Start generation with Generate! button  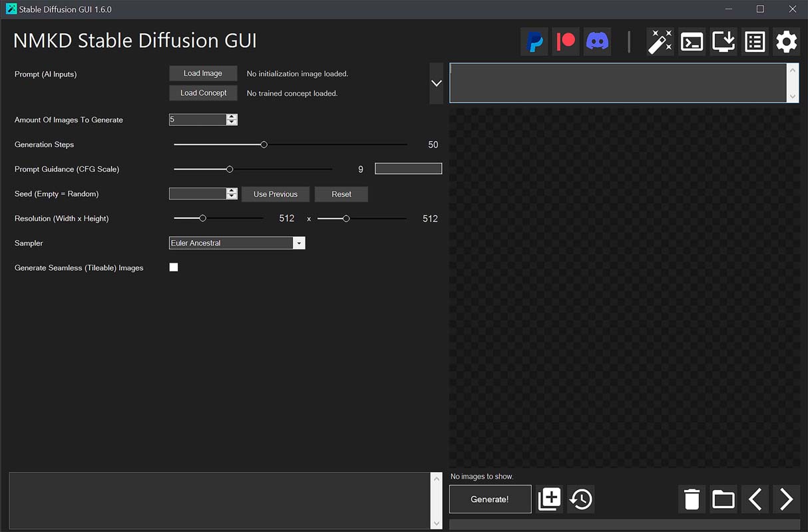tap(491, 499)
